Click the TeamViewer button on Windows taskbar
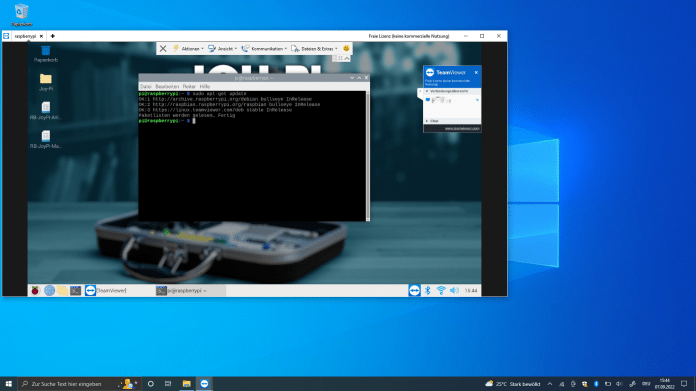696x391 pixels. point(204,384)
